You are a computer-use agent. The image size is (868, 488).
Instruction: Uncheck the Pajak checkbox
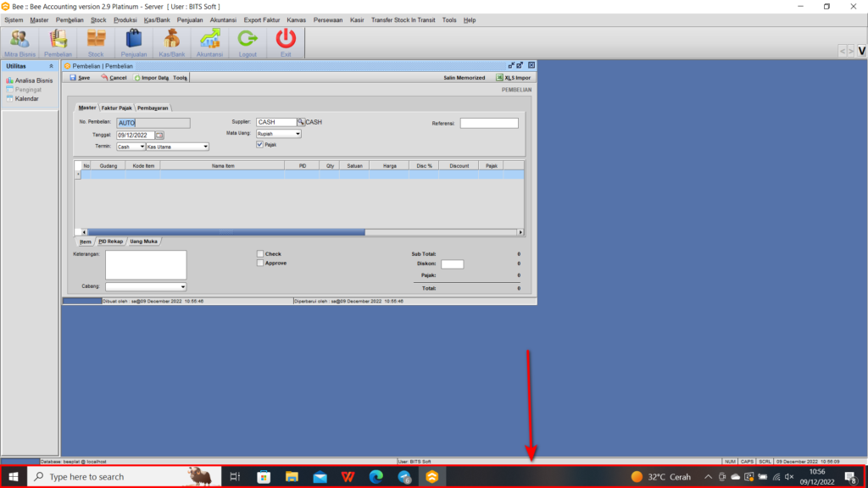(x=260, y=145)
